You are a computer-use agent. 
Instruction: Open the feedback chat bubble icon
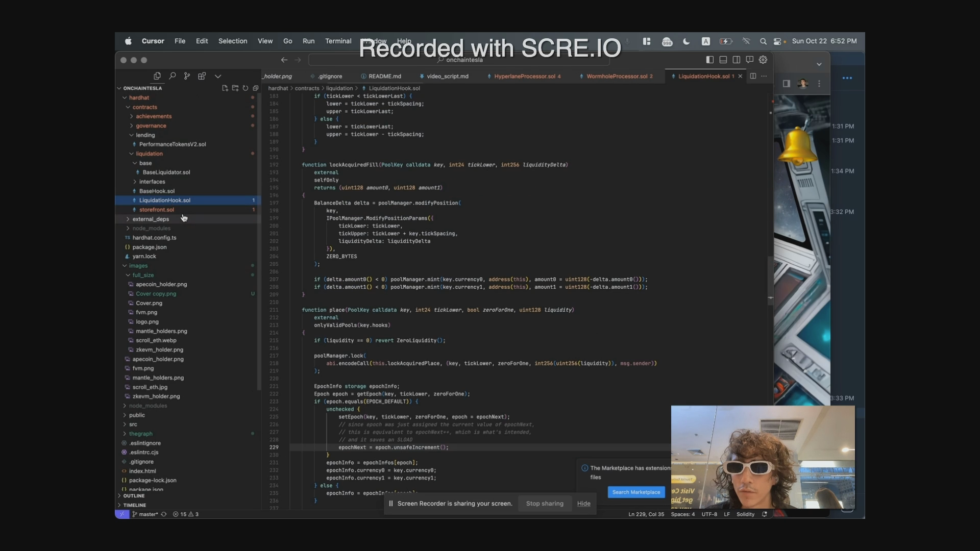tap(750, 60)
